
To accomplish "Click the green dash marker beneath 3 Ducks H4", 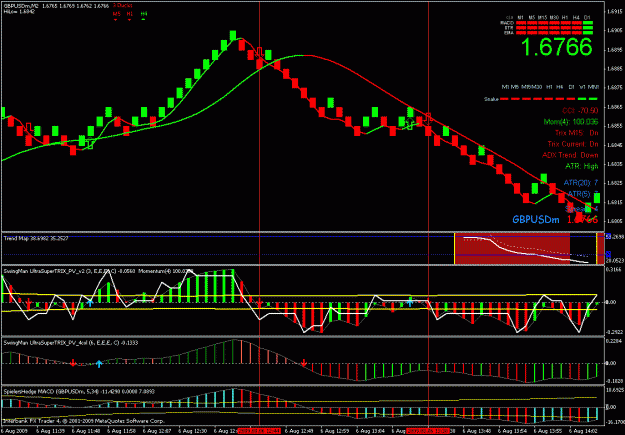I will (143, 19).
